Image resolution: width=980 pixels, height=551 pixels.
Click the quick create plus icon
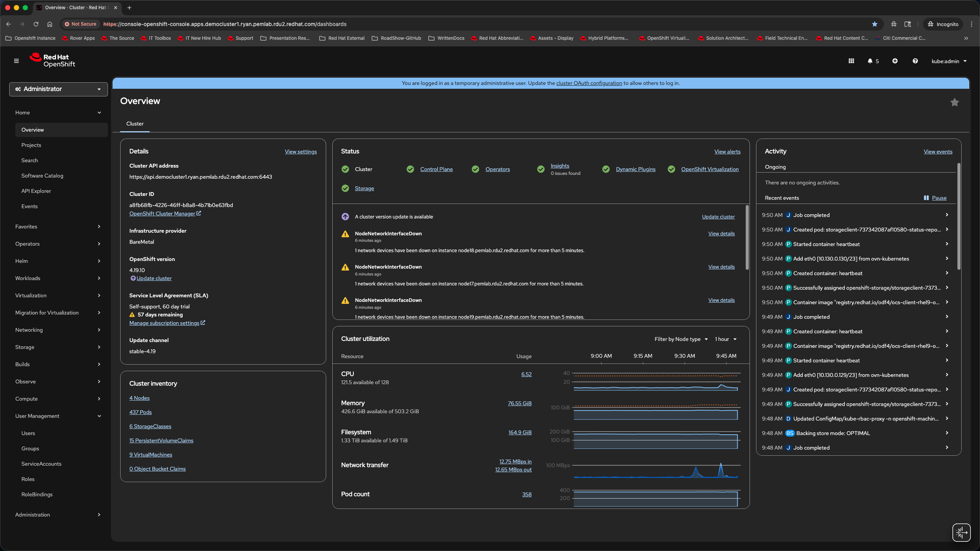pos(895,61)
